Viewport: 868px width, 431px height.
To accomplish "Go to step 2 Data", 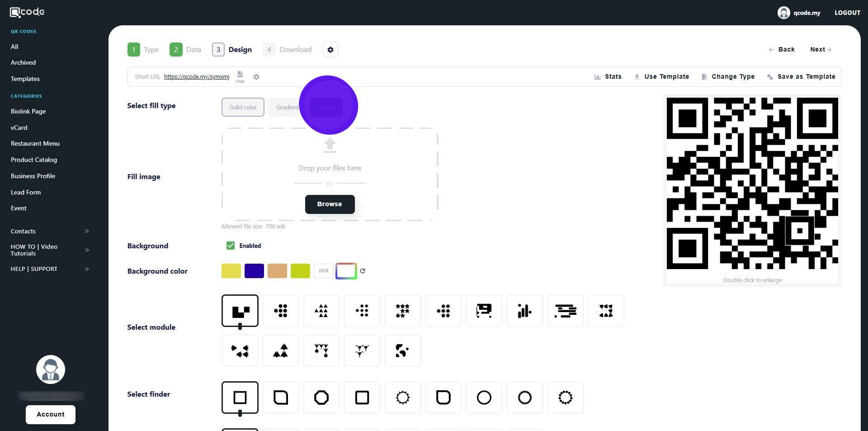I will (x=185, y=50).
